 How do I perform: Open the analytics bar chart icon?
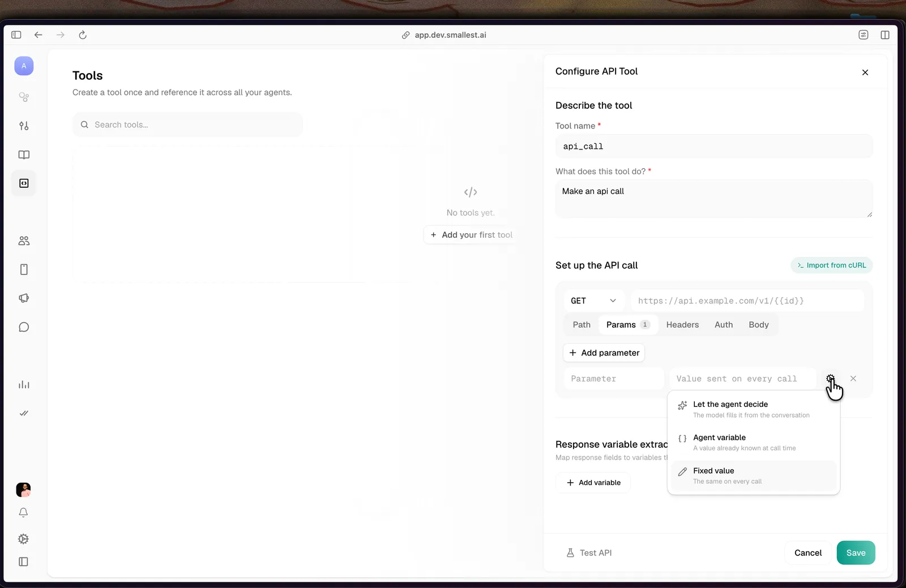coord(24,385)
